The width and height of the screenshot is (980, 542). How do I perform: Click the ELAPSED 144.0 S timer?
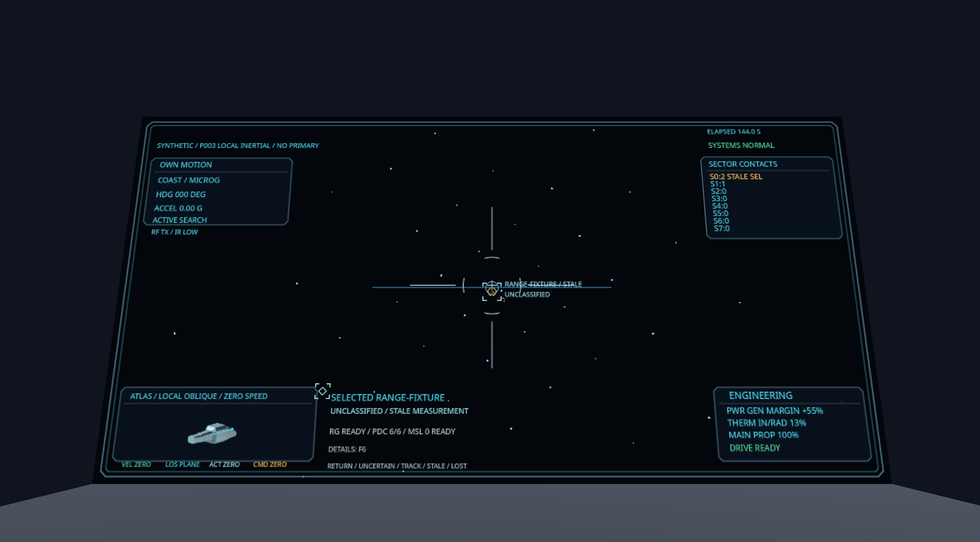pos(733,132)
